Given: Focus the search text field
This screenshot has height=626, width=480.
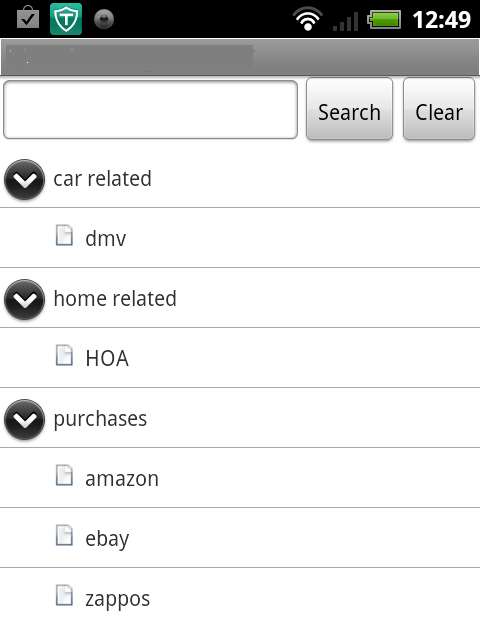Looking at the screenshot, I should 151,109.
